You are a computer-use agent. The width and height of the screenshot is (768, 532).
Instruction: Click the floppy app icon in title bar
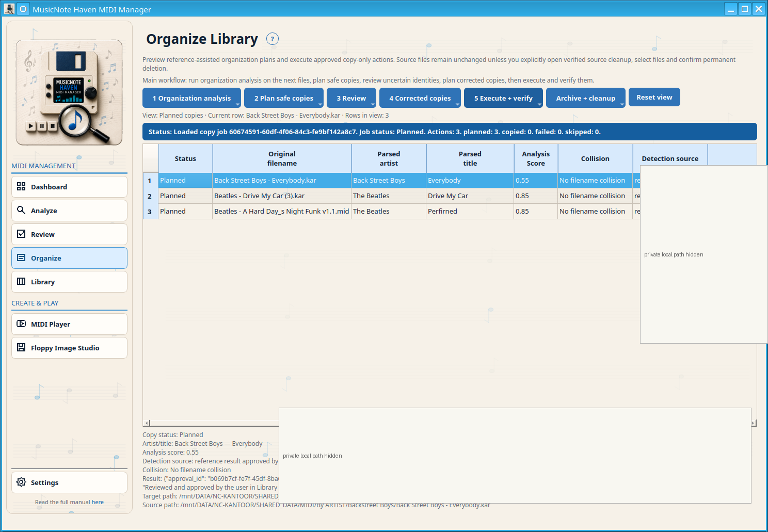click(x=9, y=9)
